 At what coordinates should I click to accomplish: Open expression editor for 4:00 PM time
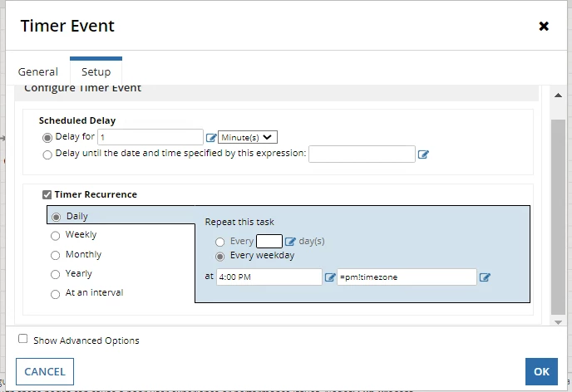(x=330, y=277)
